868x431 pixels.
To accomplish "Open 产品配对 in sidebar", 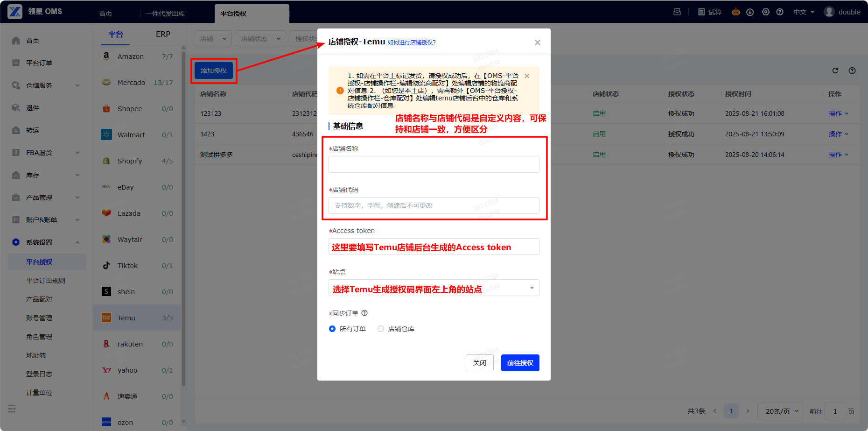I will (39, 299).
